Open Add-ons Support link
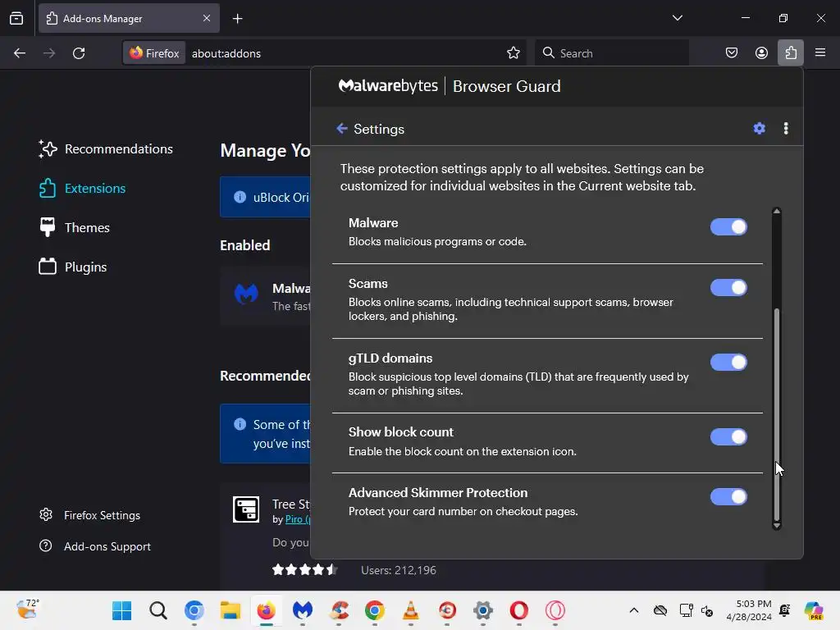The image size is (840, 630). tap(95, 546)
